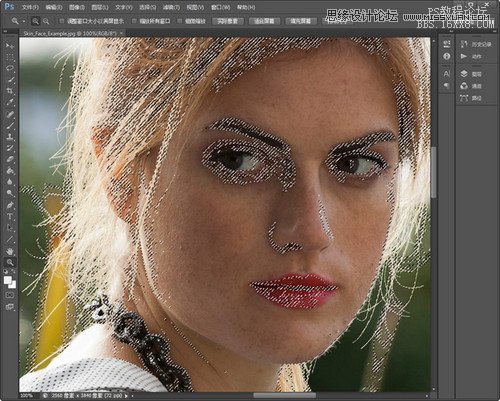The width and height of the screenshot is (500, 401).
Task: Open the 文字 (Type) menu
Action: pos(124,7)
